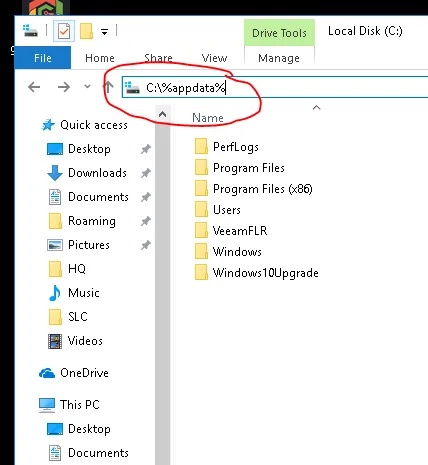This screenshot has height=465, width=428.
Task: Click the Downloads blue arrow icon
Action: coord(55,173)
